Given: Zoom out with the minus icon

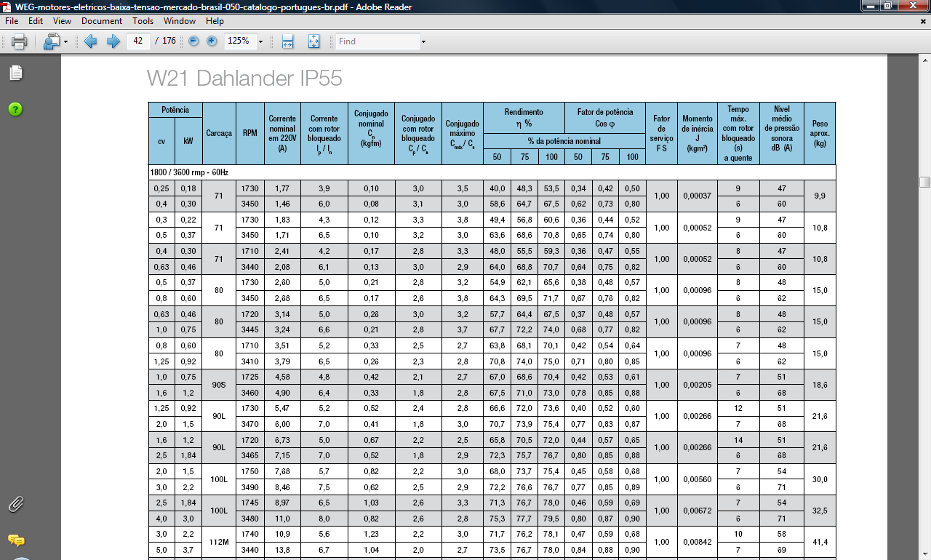Looking at the screenshot, I should (x=193, y=41).
